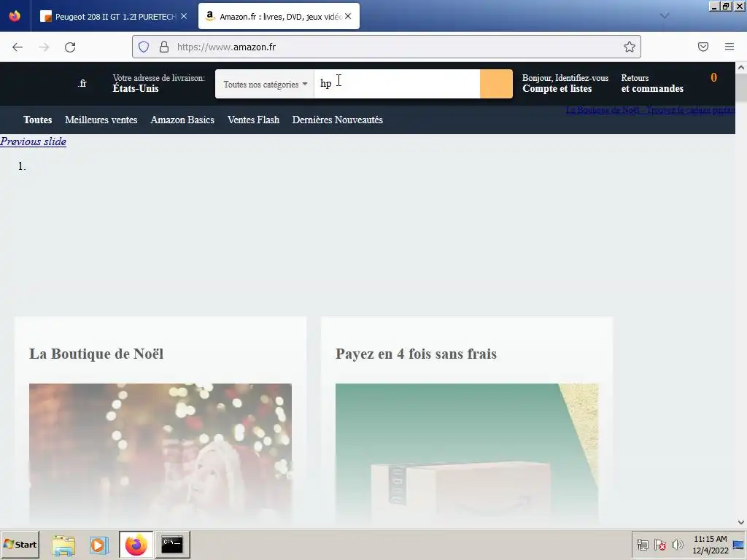Expand the list all tabs chevron
747x560 pixels.
click(x=665, y=16)
